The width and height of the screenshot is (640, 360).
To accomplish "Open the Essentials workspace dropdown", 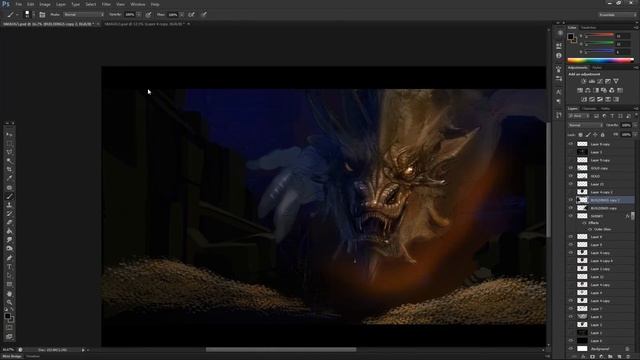I will pyautogui.click(x=617, y=15).
